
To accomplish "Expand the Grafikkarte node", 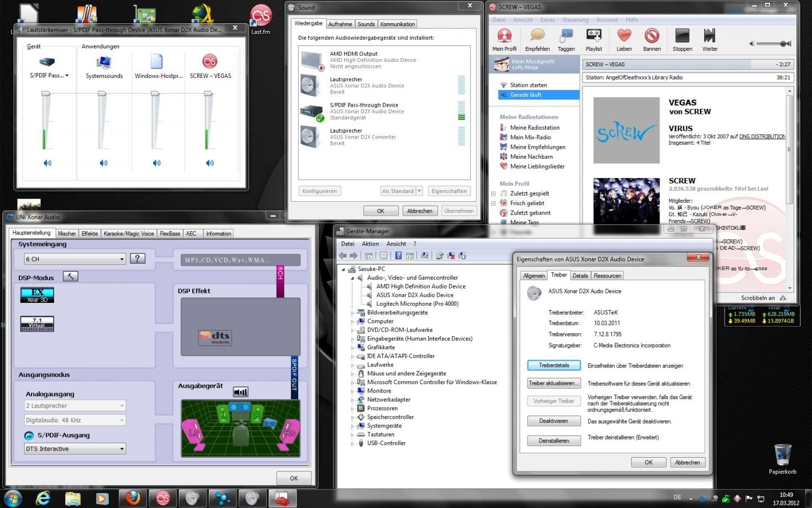I will coord(352,348).
